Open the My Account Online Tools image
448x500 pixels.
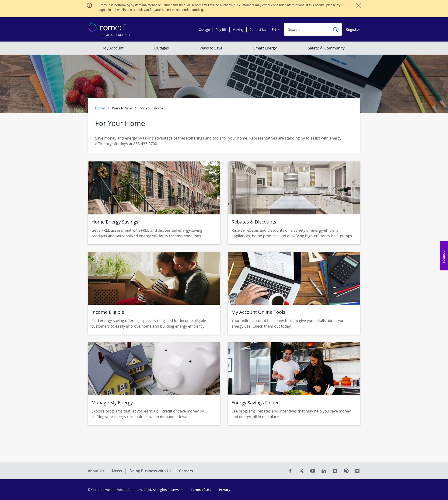[294, 278]
